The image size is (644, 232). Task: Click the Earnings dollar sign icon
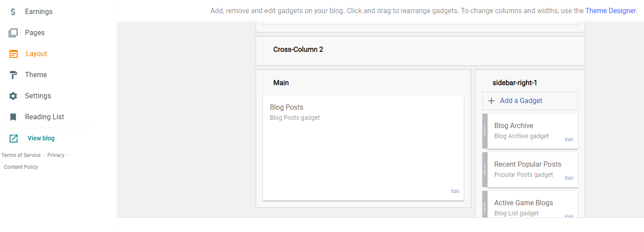tap(13, 12)
